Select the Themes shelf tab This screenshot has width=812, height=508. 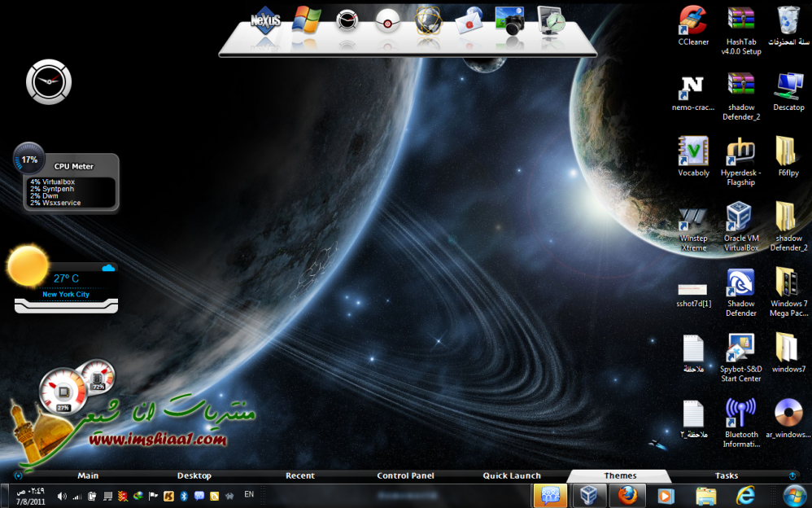pyautogui.click(x=620, y=476)
